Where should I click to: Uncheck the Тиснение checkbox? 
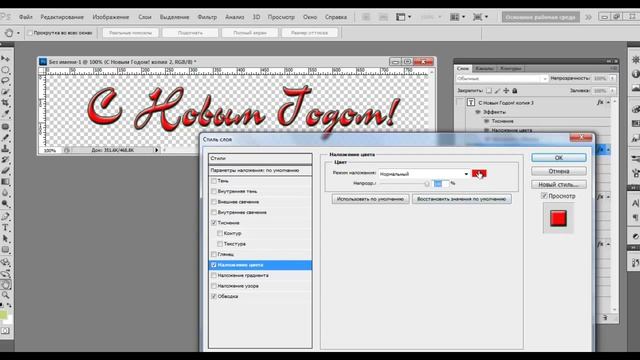pyautogui.click(x=214, y=223)
